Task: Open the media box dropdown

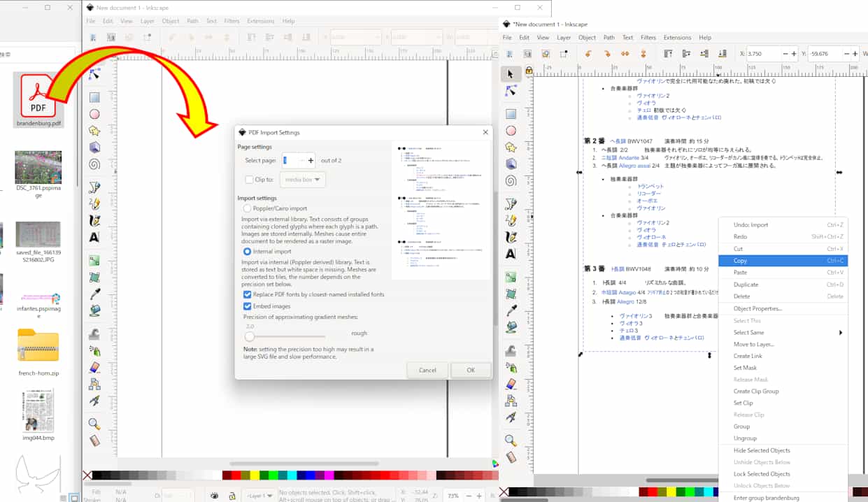Action: tap(302, 179)
